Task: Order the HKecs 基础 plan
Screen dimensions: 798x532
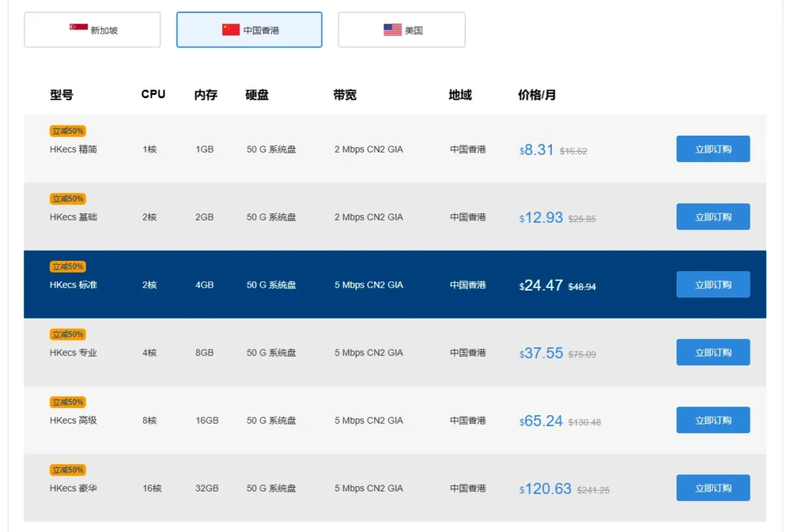Action: click(713, 217)
